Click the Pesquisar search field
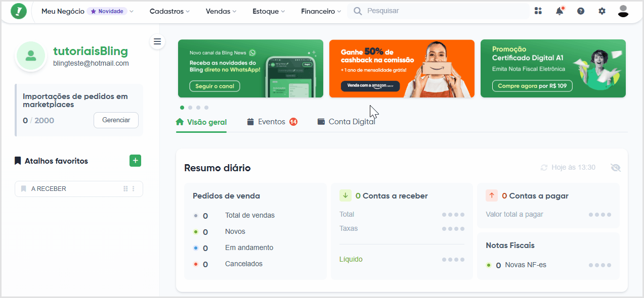644x298 pixels. [438, 11]
